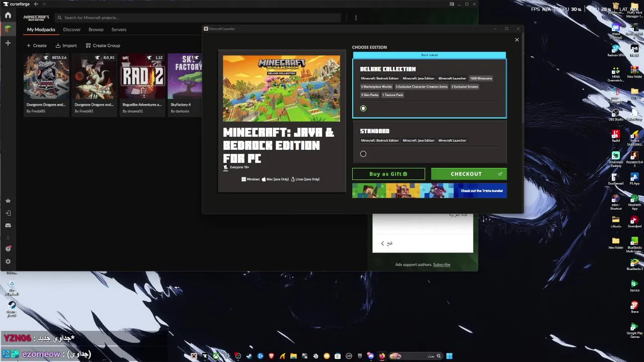Click the notification icon with red badge in CurseForge sidebar
The image size is (644, 362).
point(8,249)
